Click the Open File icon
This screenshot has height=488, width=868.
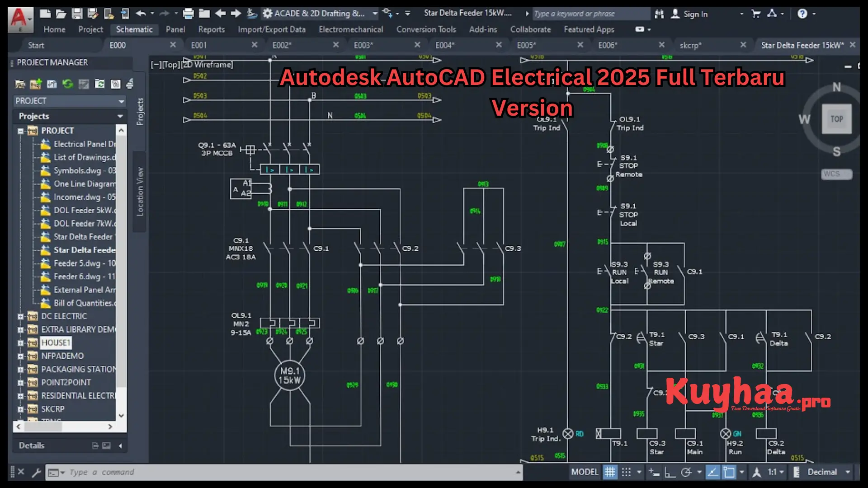(60, 13)
